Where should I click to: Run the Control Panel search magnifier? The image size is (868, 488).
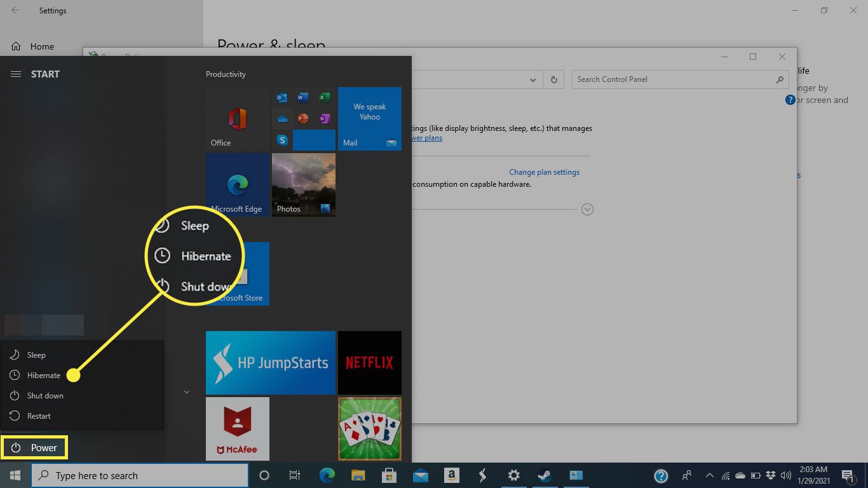tap(780, 79)
